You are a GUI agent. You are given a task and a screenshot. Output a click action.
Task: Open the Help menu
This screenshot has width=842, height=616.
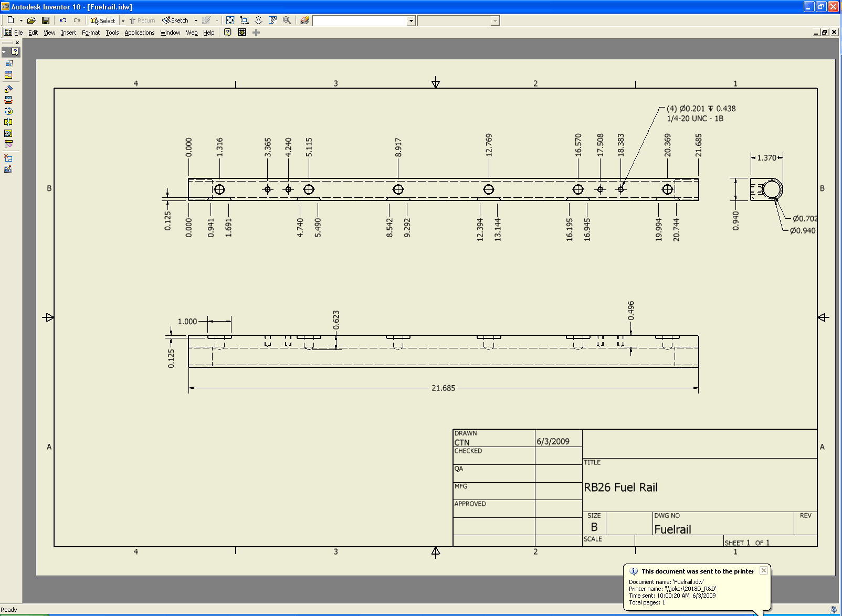click(209, 33)
